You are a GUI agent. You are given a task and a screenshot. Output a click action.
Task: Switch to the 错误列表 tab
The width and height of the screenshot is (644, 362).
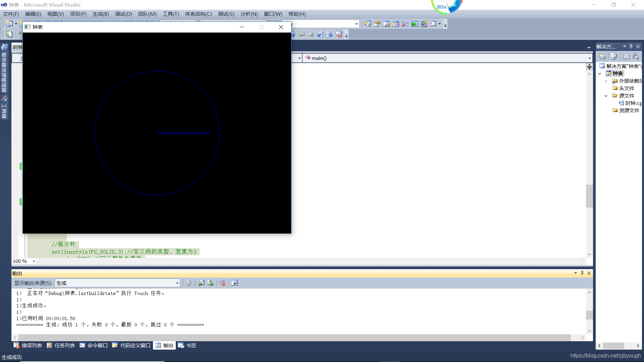(28, 346)
